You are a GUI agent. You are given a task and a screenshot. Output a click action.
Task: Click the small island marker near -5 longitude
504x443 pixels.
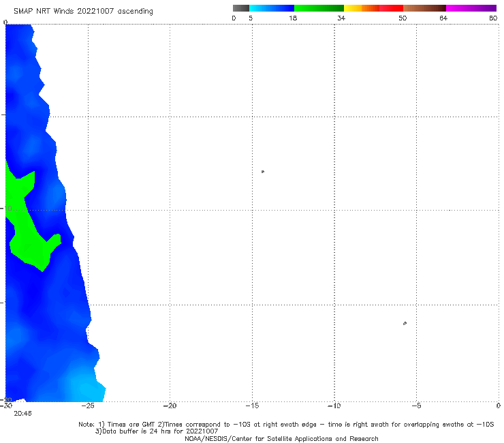click(x=405, y=323)
